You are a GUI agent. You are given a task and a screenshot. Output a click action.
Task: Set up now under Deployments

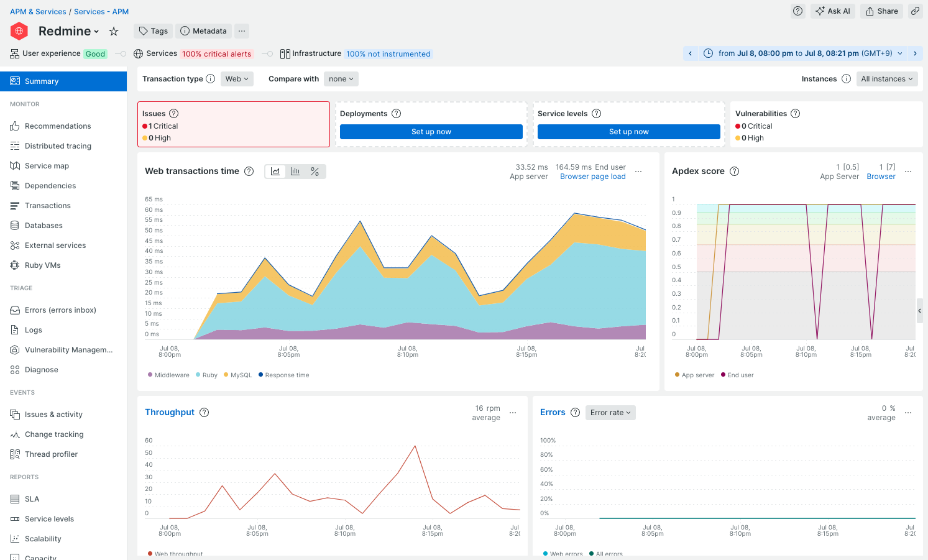click(x=431, y=132)
